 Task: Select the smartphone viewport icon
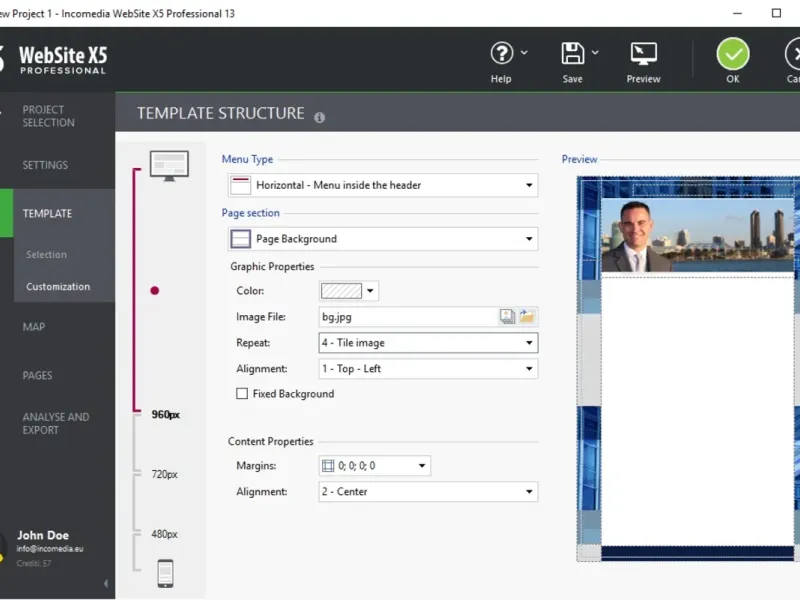[165, 573]
